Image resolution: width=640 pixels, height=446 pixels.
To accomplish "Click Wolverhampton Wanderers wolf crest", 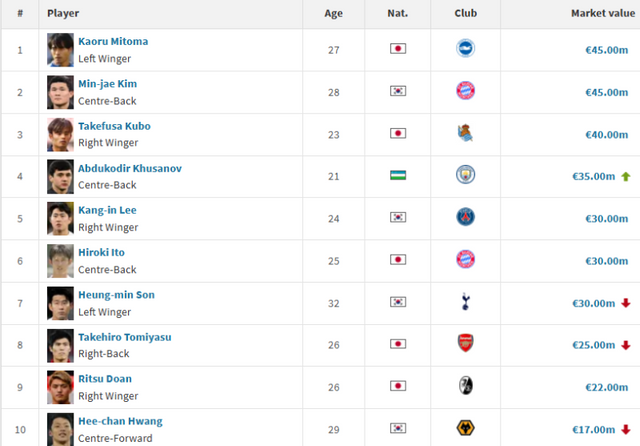I will click(x=465, y=428).
